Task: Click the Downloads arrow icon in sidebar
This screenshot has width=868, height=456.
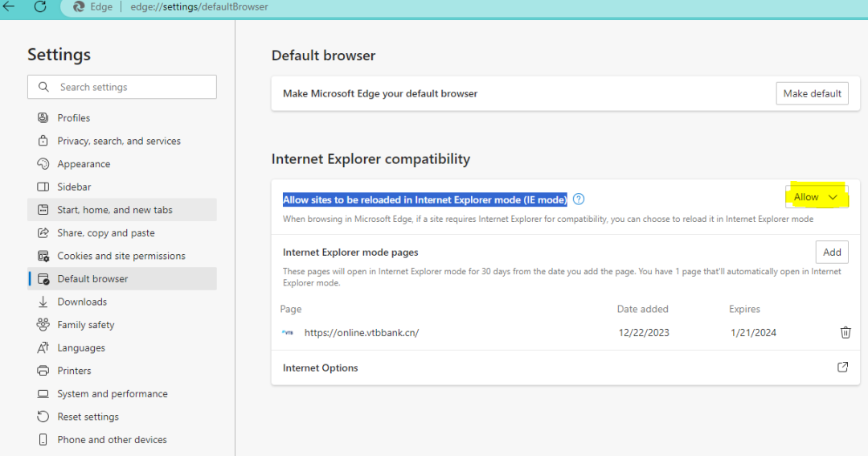Action: click(43, 302)
